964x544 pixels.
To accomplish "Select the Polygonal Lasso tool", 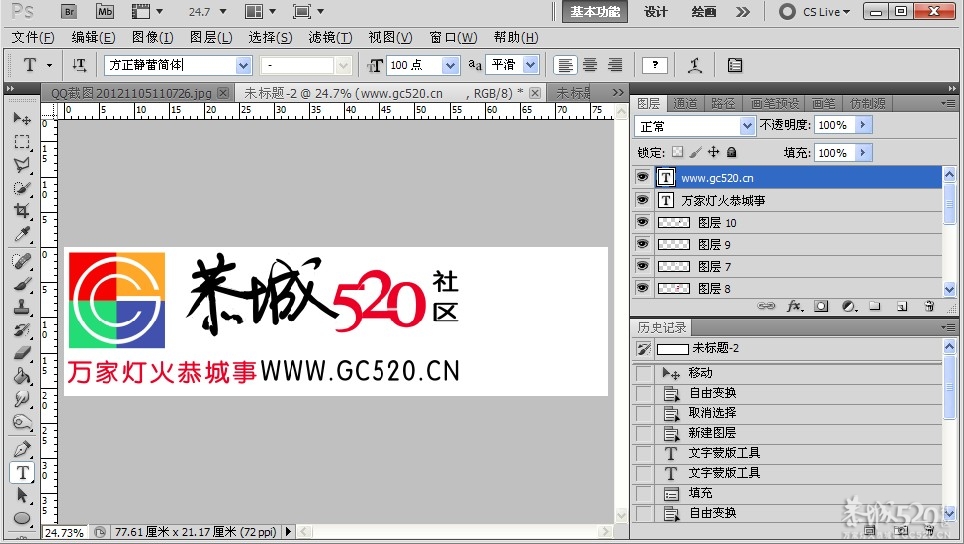I will pyautogui.click(x=22, y=165).
